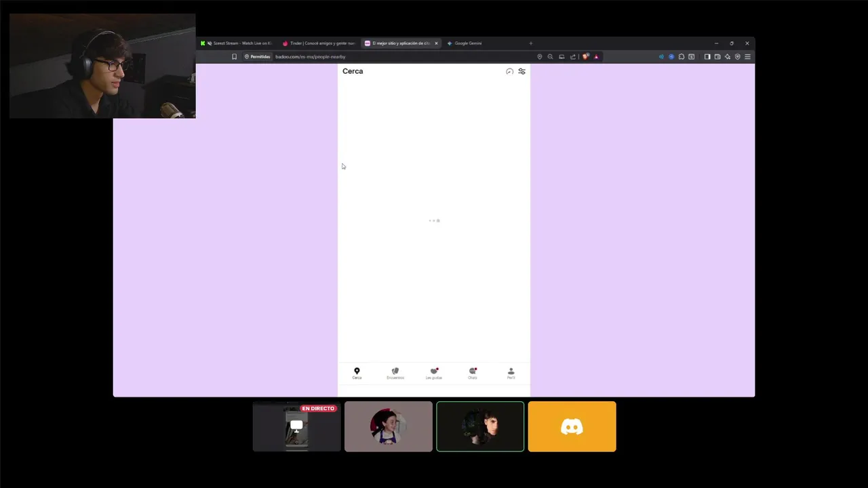
Task: Click the blue speaker extension icon
Action: (x=661, y=57)
